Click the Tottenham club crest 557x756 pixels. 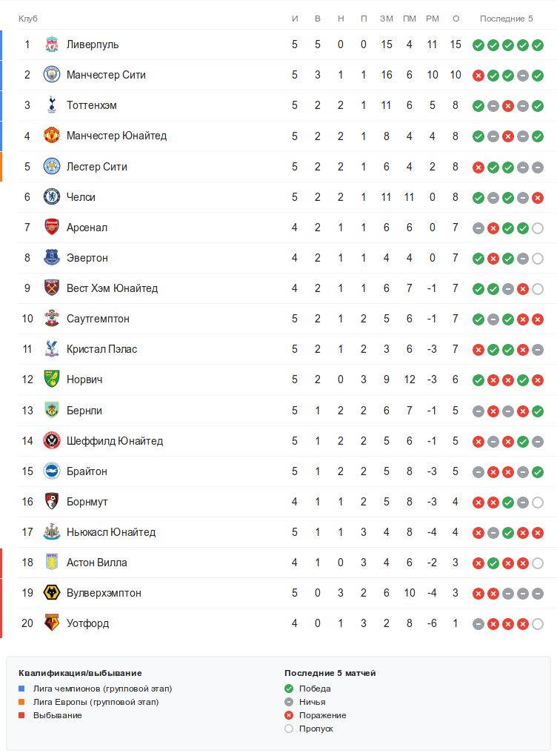point(51,105)
